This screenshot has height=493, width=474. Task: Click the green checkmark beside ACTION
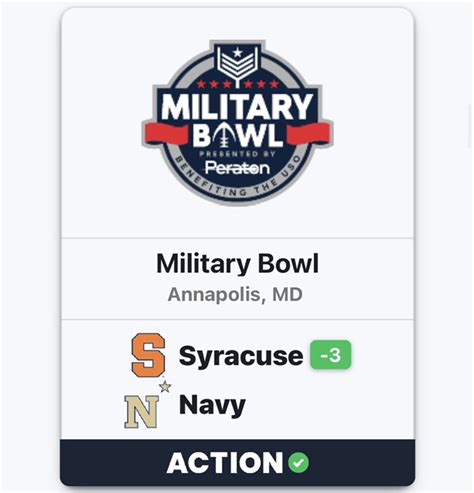point(299,463)
